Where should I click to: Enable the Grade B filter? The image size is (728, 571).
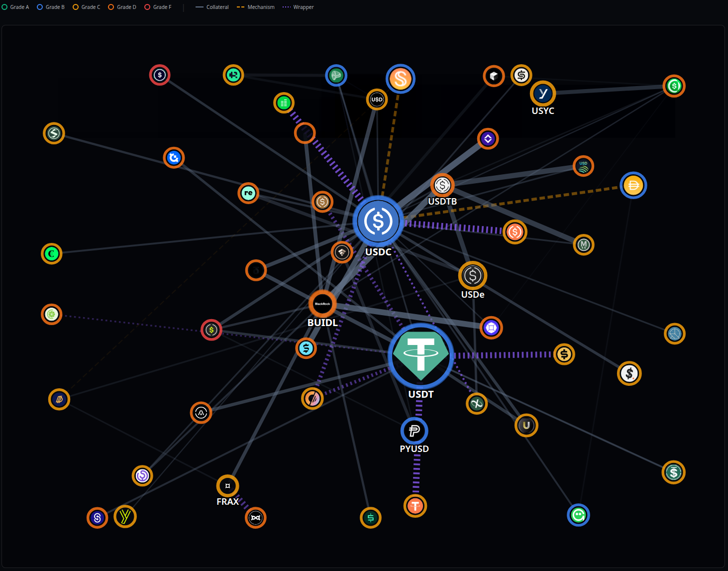tap(50, 6)
